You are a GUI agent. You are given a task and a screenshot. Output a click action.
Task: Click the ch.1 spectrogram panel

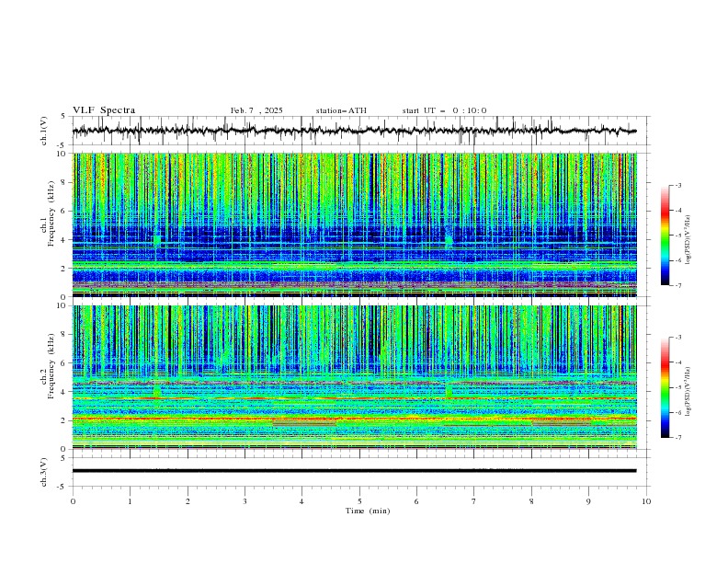[x=355, y=224]
